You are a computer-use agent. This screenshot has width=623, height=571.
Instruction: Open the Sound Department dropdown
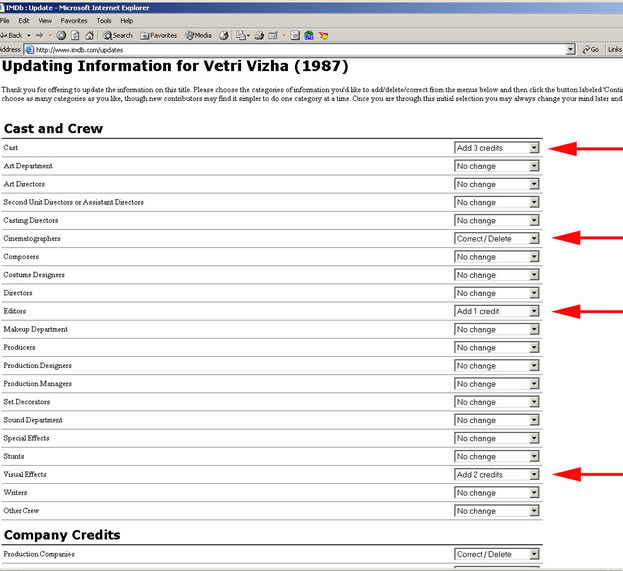[497, 420]
